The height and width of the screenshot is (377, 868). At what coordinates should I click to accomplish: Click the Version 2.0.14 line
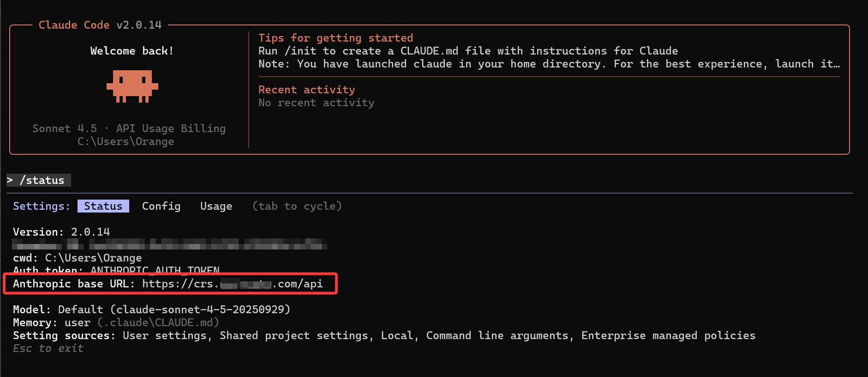coord(61,232)
